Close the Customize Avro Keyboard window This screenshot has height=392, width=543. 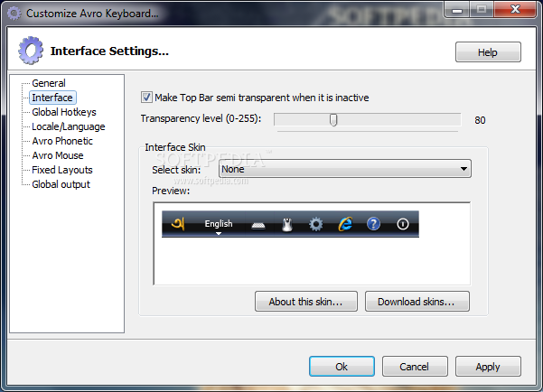click(x=515, y=9)
